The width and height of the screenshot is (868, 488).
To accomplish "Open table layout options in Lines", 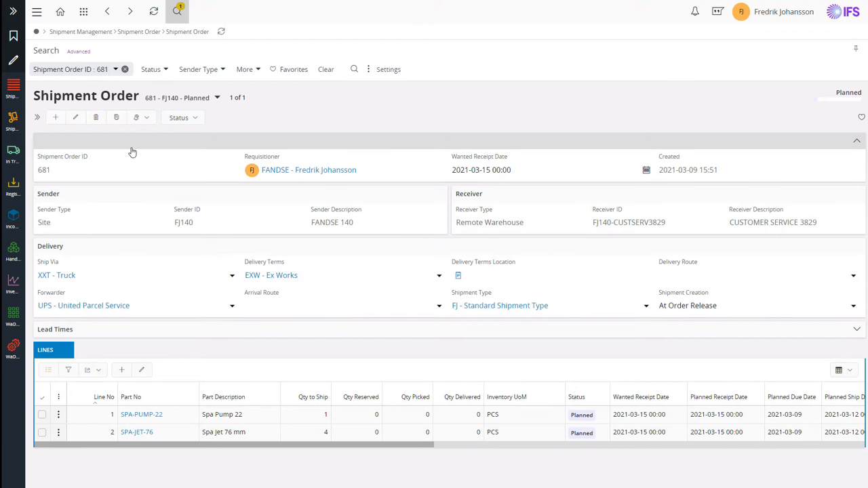I will pos(844,369).
